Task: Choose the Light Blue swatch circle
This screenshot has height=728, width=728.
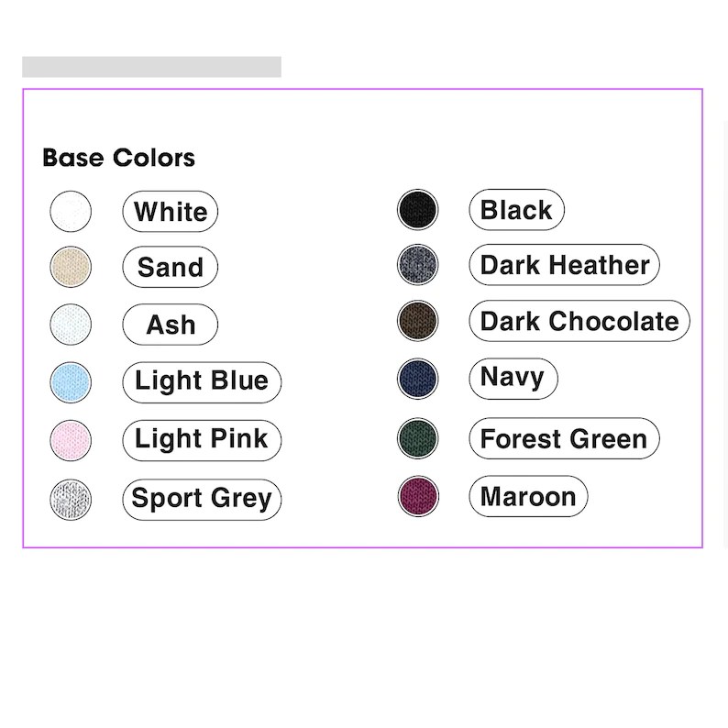Action: point(71,382)
